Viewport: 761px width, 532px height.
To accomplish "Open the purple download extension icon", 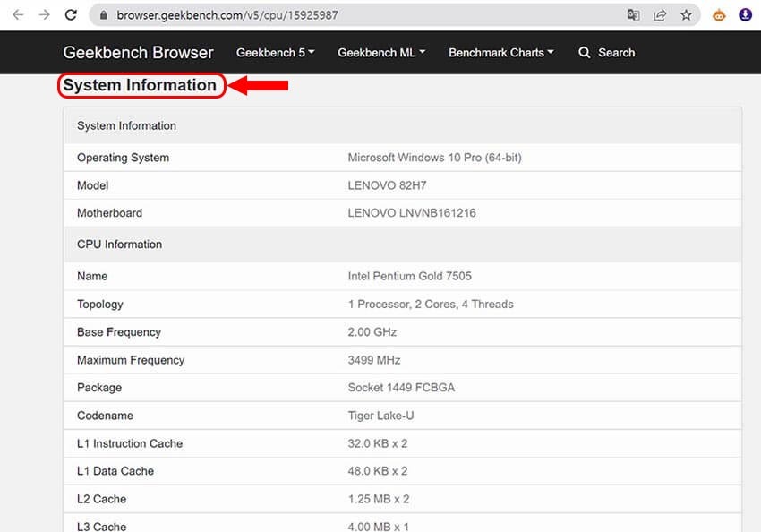I will [x=745, y=15].
